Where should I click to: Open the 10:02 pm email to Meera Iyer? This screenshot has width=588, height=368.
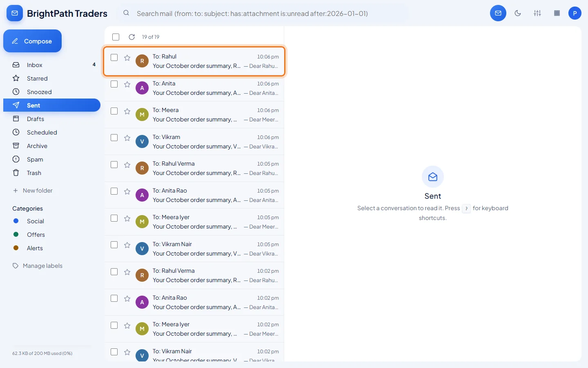194,329
